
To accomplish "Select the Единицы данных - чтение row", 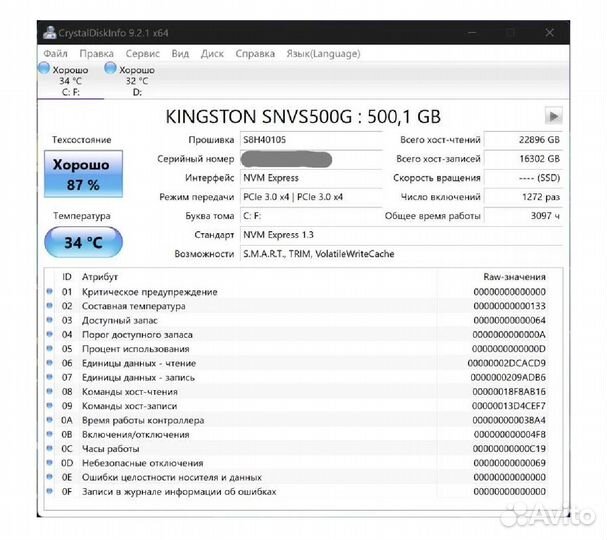I will (x=297, y=363).
